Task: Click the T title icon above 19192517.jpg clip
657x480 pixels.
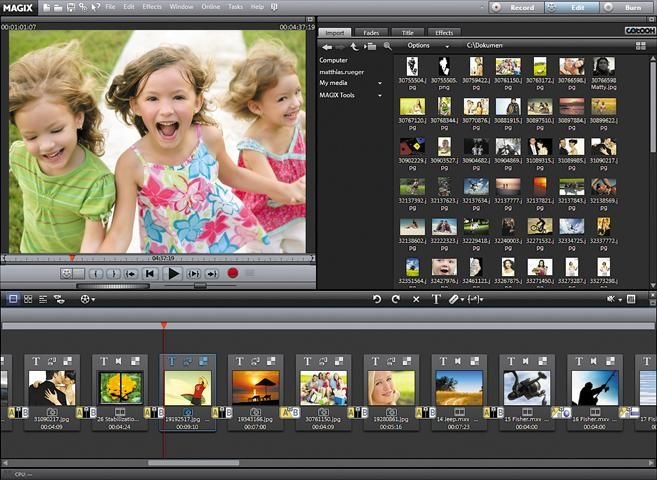Action: point(171,361)
